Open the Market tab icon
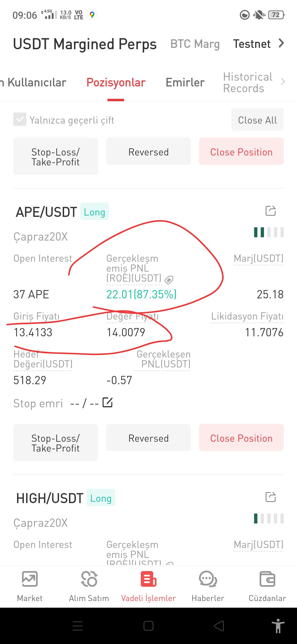Screen dimensions: 297x644 coord(30,579)
